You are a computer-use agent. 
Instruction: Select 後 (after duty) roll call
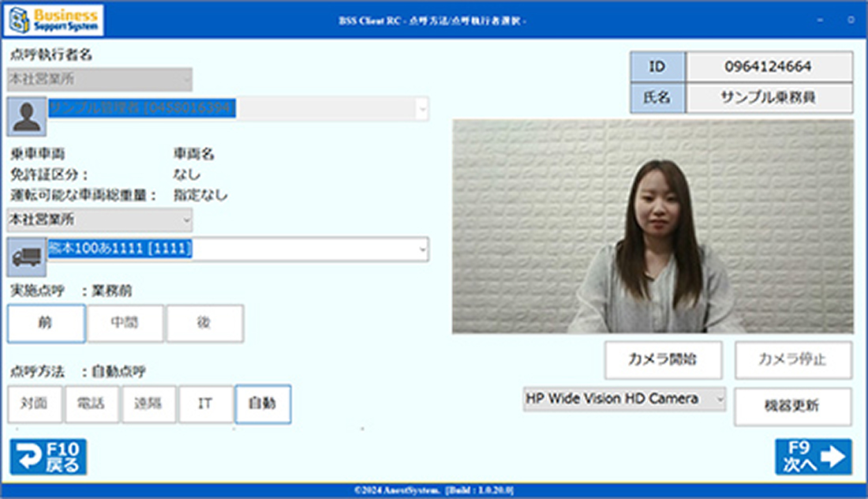point(204,323)
